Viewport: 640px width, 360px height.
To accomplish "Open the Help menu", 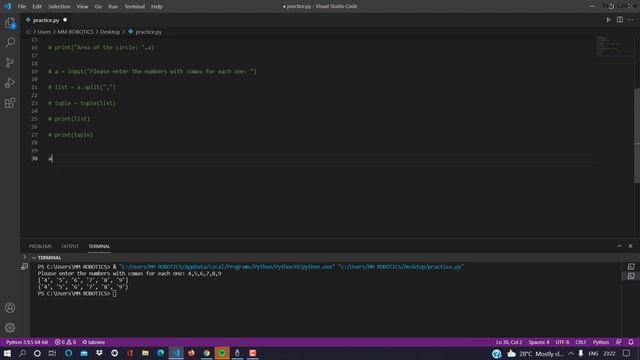I will 157,7.
